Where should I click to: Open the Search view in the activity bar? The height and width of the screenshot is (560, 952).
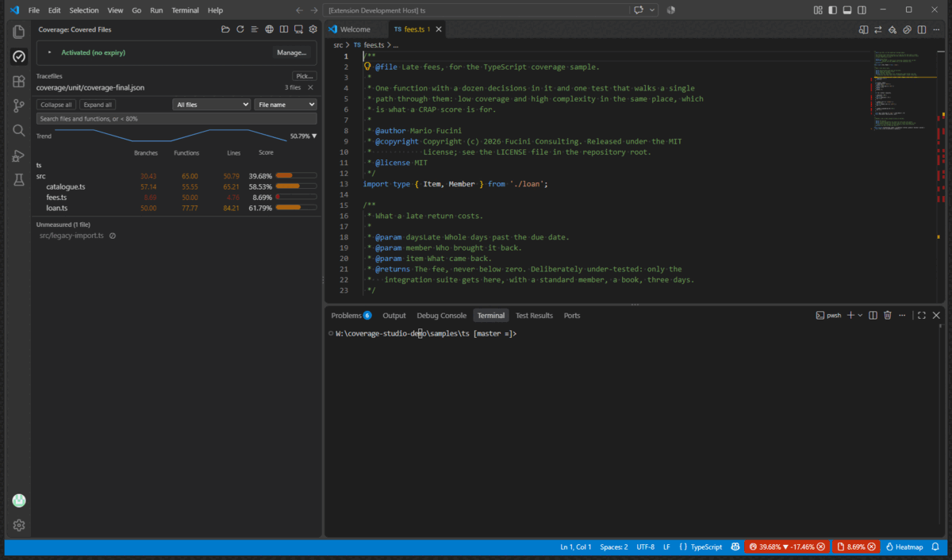coord(19,130)
